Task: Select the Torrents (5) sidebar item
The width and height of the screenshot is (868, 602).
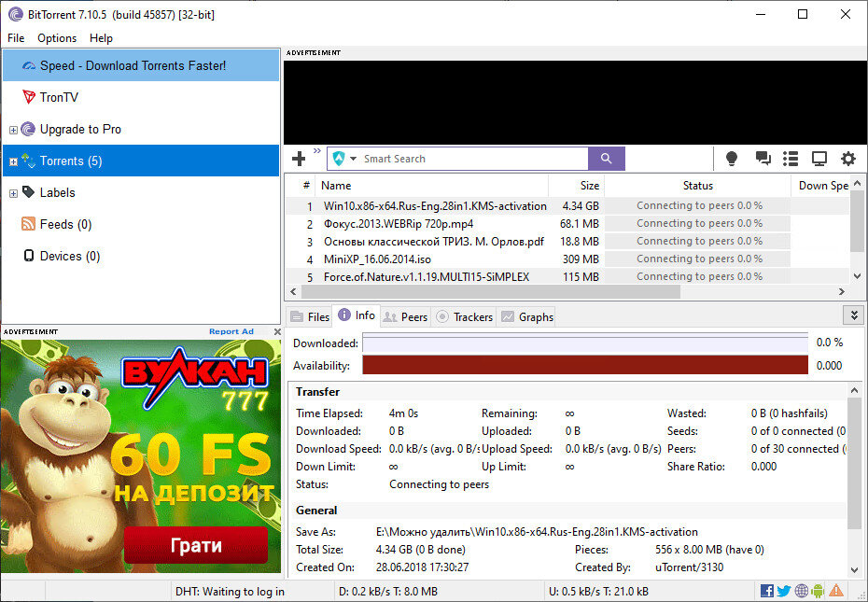Action: click(x=141, y=161)
